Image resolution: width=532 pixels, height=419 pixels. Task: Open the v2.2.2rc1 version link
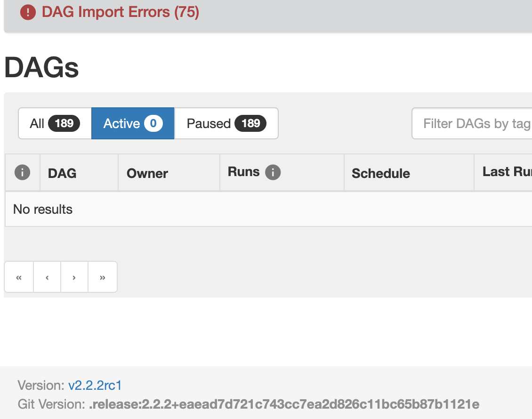[95, 385]
